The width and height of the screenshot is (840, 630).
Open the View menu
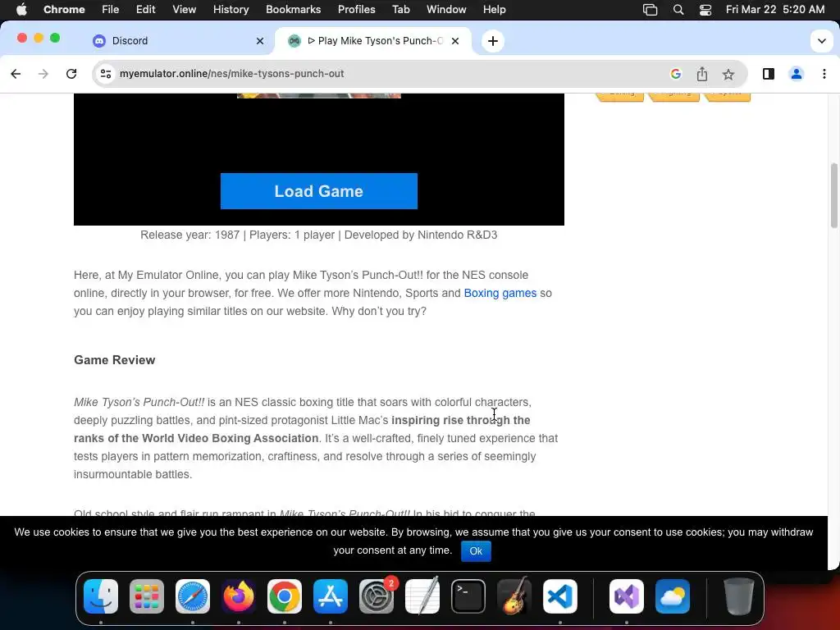[x=184, y=10]
